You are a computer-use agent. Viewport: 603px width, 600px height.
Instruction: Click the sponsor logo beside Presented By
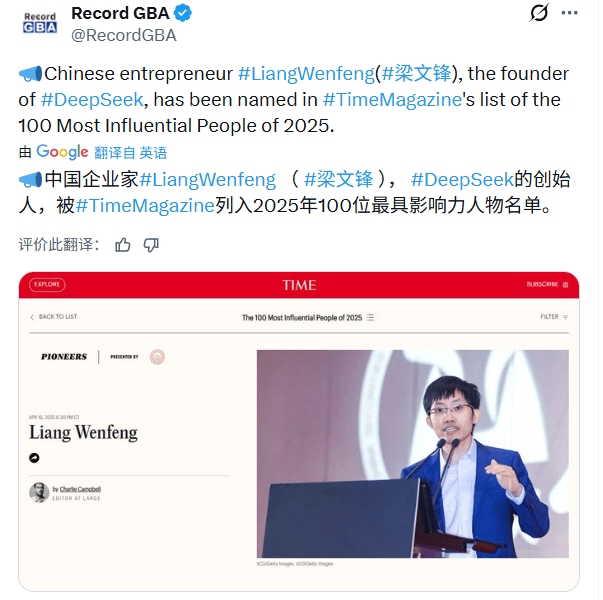156,357
